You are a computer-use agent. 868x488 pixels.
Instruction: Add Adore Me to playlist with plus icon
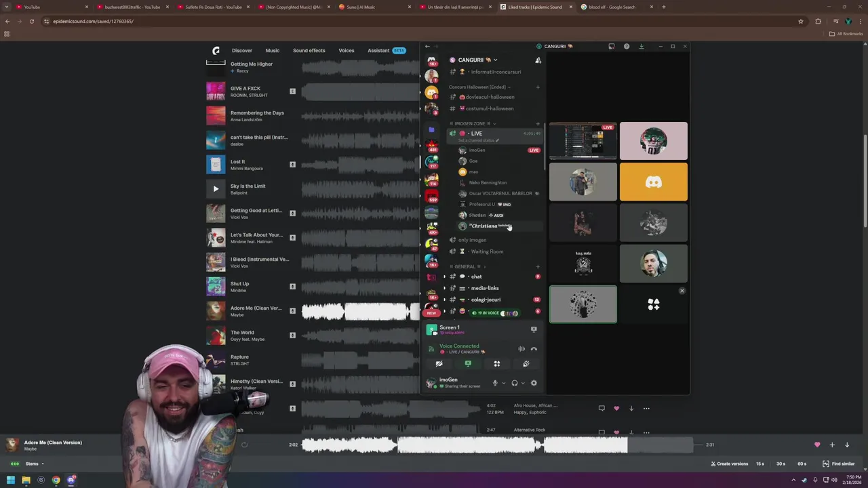point(832,445)
